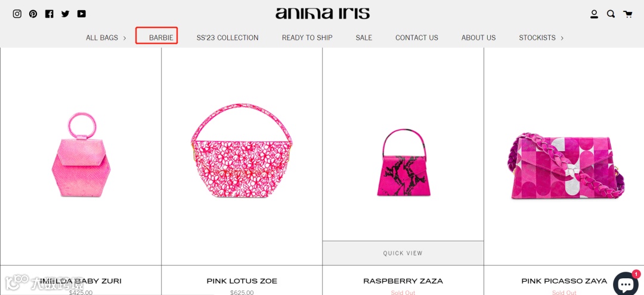The image size is (644, 295).
Task: Open the CONTACT US link
Action: tap(417, 38)
